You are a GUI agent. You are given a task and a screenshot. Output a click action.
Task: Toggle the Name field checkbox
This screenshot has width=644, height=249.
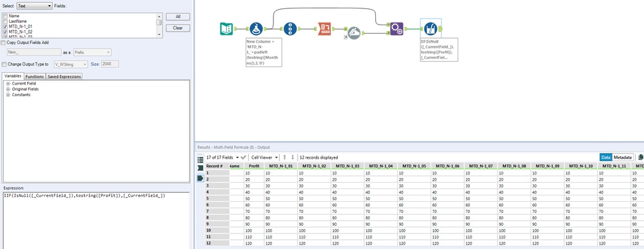click(x=5, y=16)
